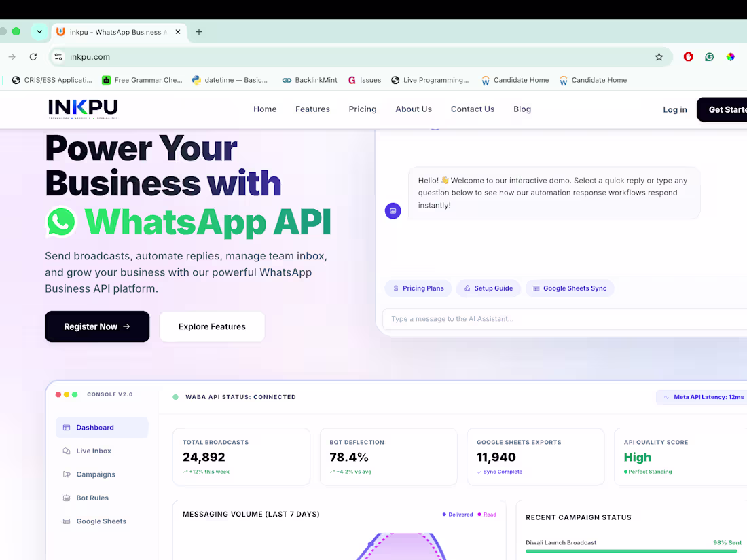Click the Explore Features button

[x=212, y=326]
